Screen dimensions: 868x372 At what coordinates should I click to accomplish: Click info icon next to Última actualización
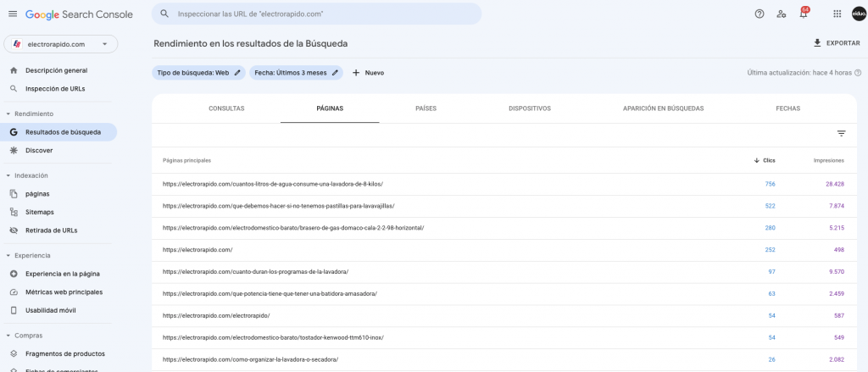point(858,73)
